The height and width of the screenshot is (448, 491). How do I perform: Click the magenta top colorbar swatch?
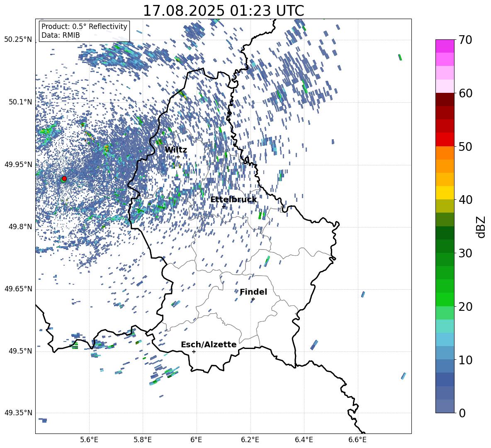[445, 46]
